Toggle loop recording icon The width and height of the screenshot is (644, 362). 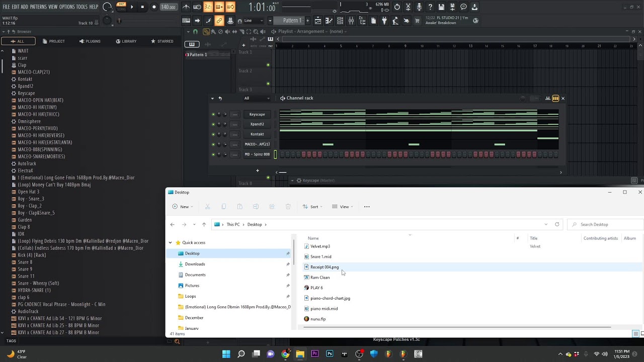click(x=230, y=7)
